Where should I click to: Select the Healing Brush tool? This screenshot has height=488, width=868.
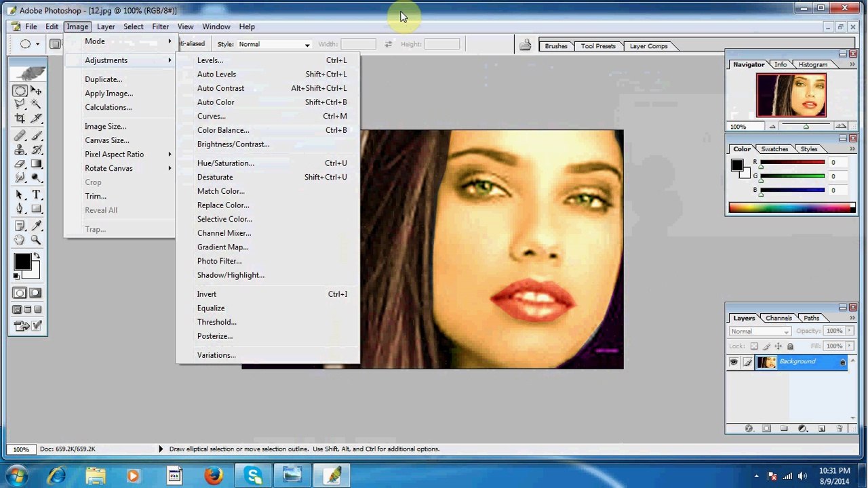click(20, 136)
